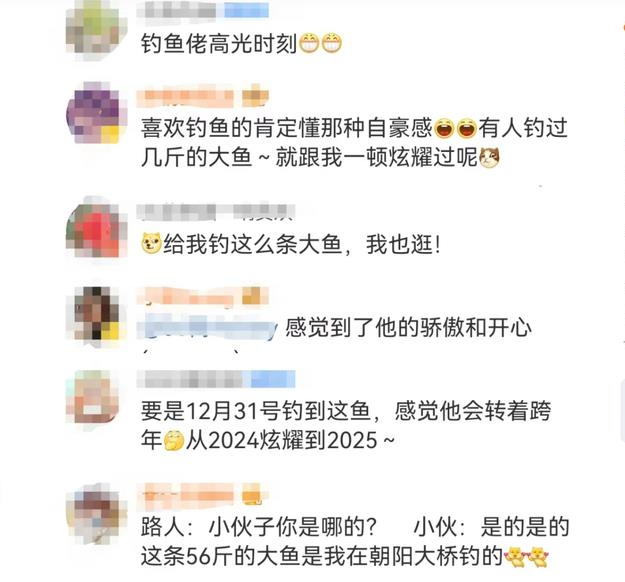Viewport: 625px width, 582px height.
Task: Select the comment about '从2024炫耀到2025'
Action: pyautogui.click(x=346, y=426)
